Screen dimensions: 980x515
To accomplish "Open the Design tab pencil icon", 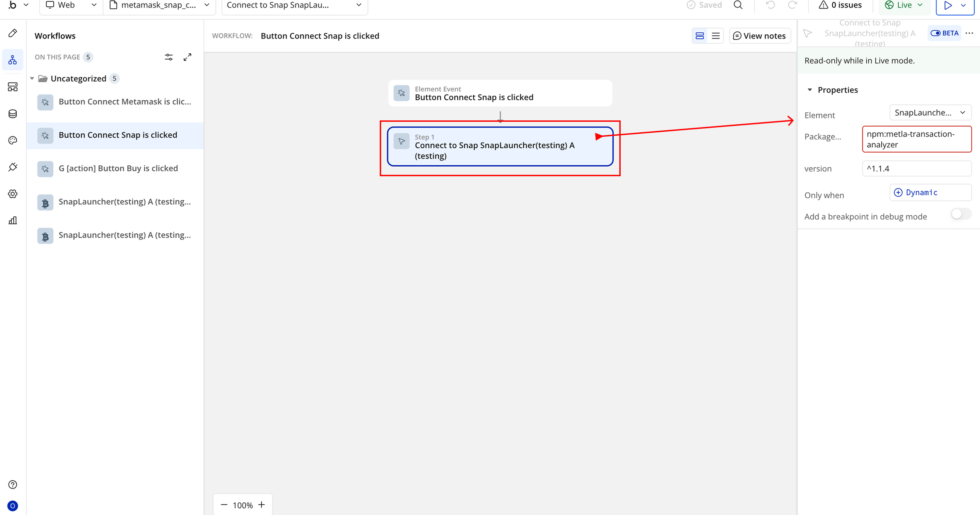I will [x=13, y=33].
